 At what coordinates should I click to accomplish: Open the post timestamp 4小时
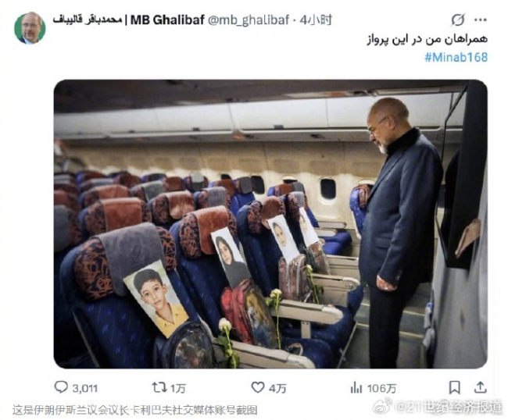(x=316, y=20)
